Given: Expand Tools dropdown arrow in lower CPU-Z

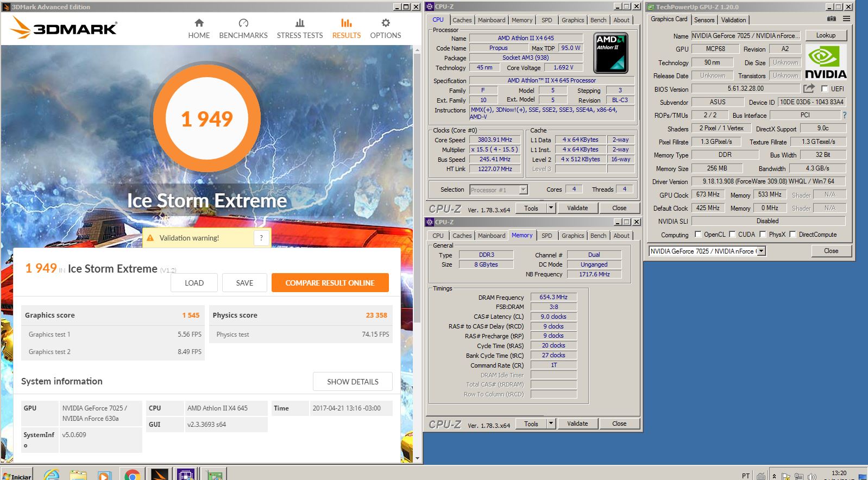Looking at the screenshot, I should [x=551, y=424].
